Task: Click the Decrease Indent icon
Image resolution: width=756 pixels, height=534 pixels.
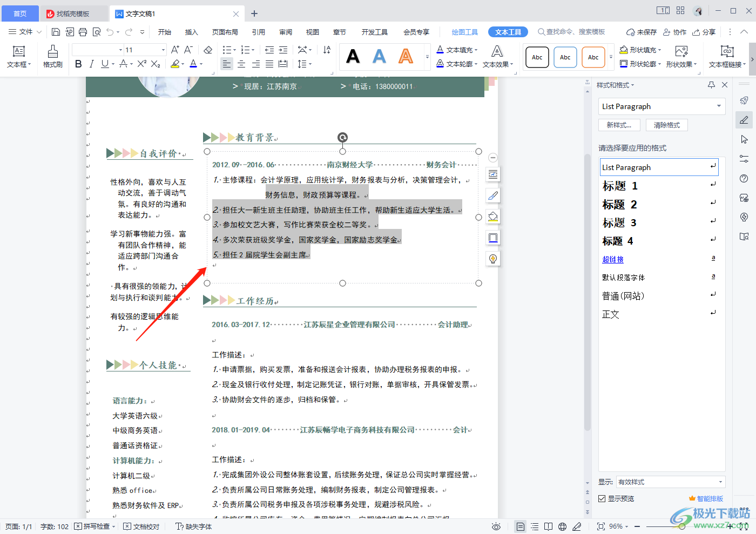Action: pyautogui.click(x=269, y=50)
